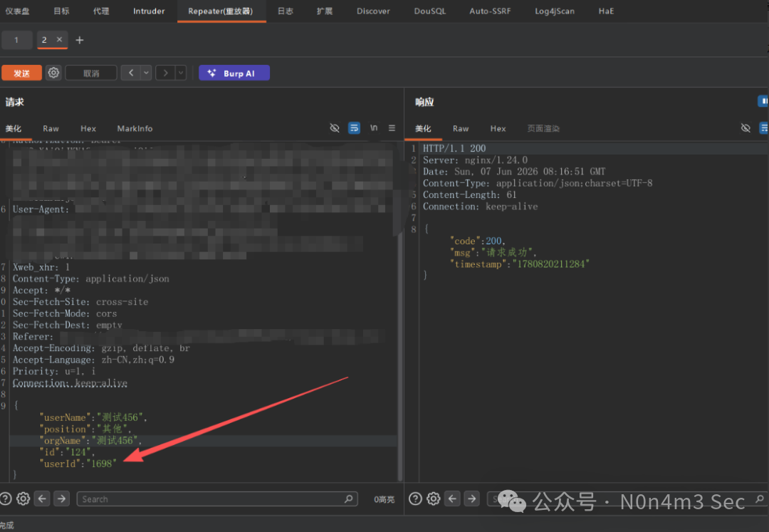Viewport: 769px width, 532px height.
Task: Open help icon below request editor
Action: click(x=6, y=499)
